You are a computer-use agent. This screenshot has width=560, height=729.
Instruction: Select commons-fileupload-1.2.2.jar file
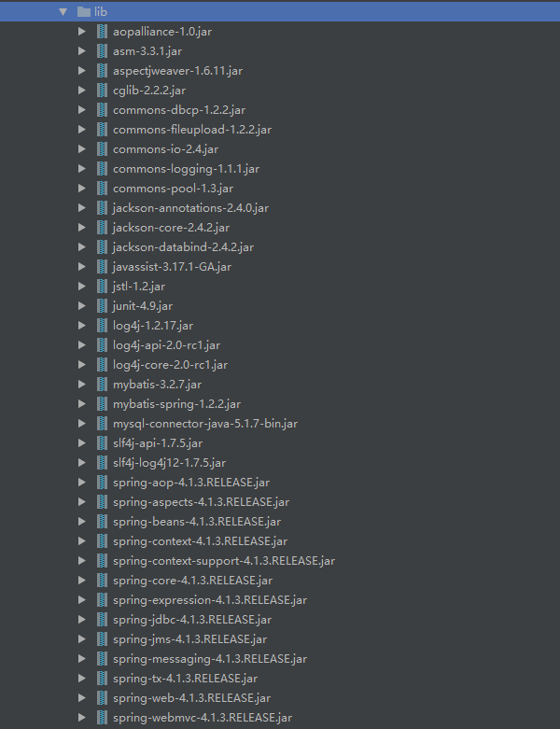click(191, 129)
